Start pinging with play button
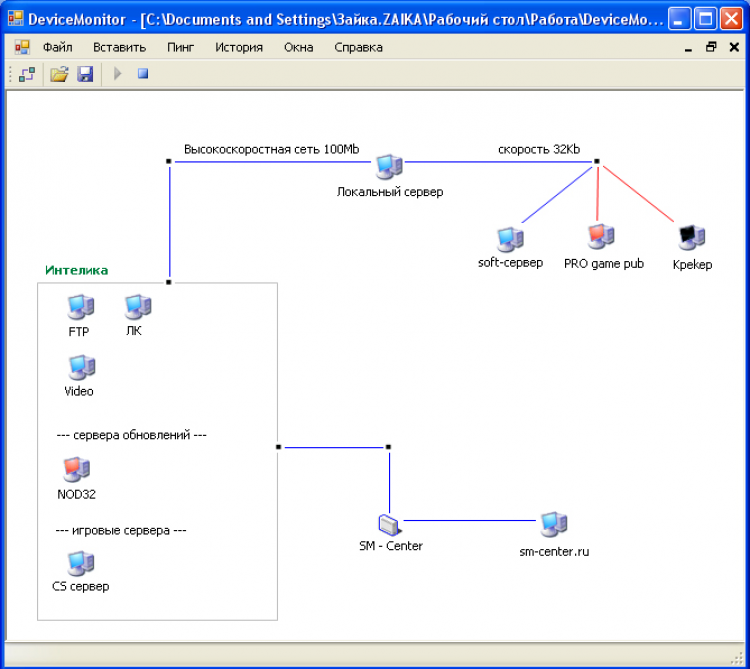750x669 pixels. tap(118, 74)
